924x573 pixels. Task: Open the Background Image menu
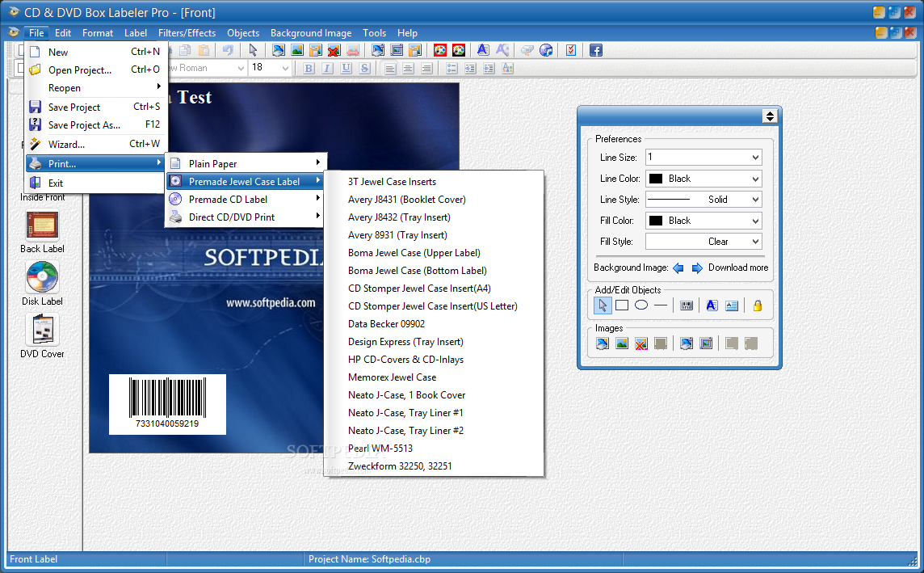pos(311,33)
